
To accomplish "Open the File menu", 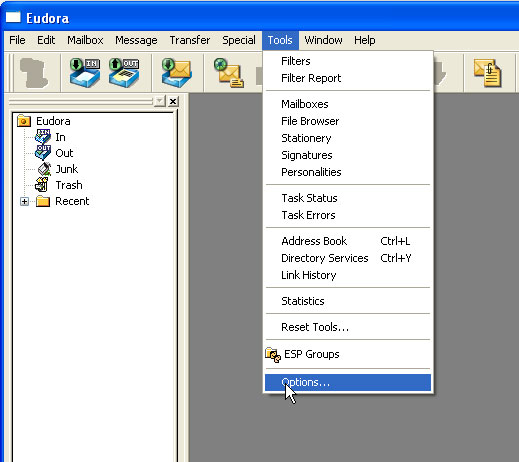I will tap(17, 40).
